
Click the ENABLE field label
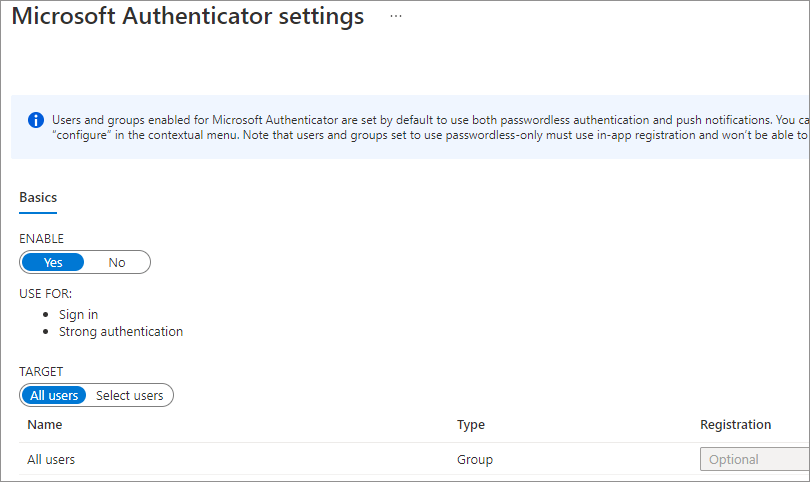click(x=41, y=239)
